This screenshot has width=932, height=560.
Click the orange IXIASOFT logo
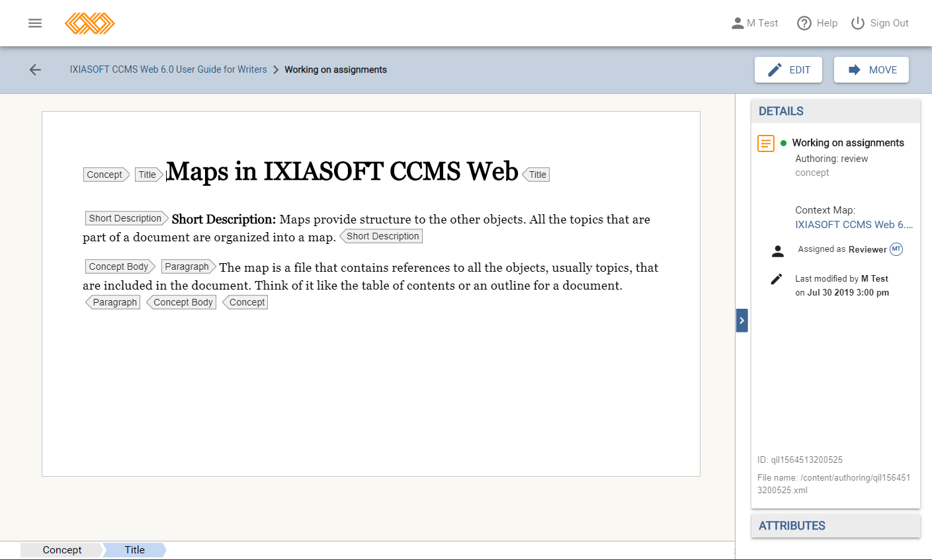pos(90,23)
